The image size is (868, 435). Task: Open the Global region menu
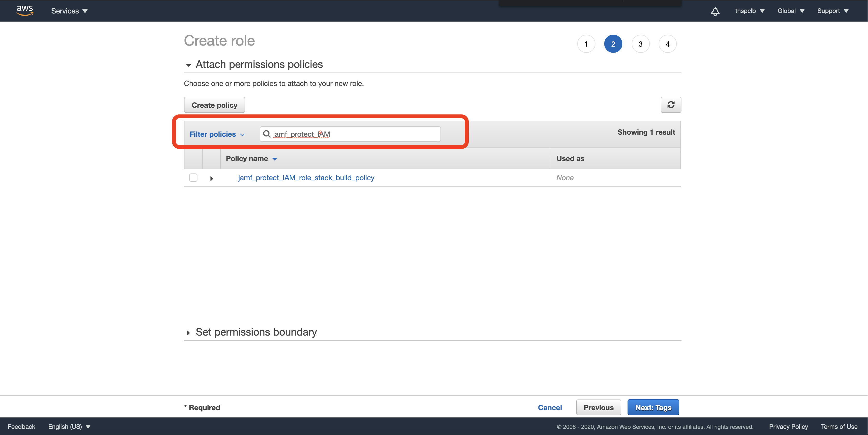tap(791, 11)
